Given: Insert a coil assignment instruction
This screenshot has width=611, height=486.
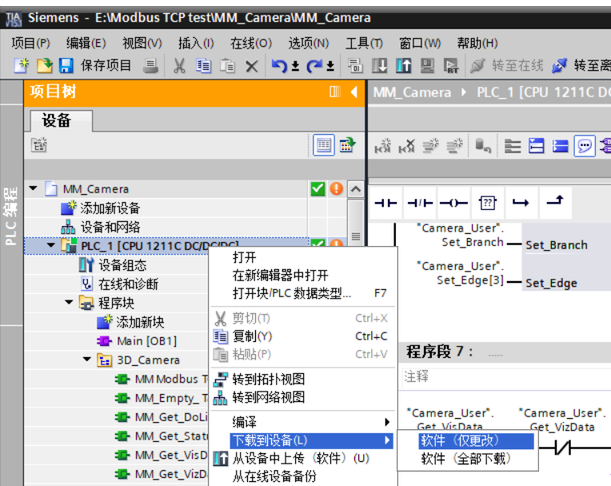Looking at the screenshot, I should coord(453,203).
